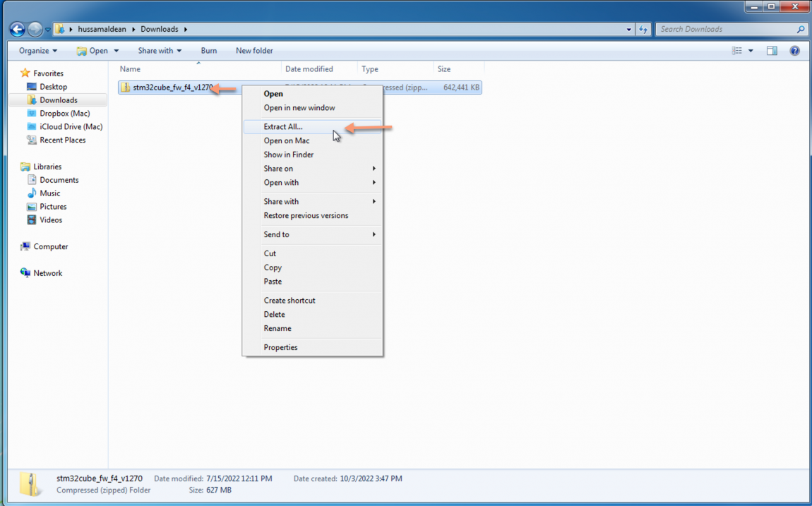The image size is (812, 506).
Task: Open Recent Places in the navigation pane
Action: (x=64, y=140)
